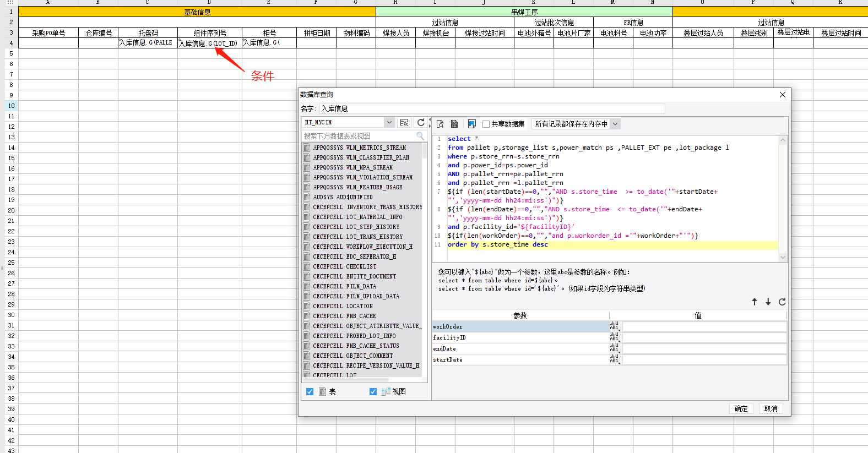This screenshot has height=453, width=868.
Task: Open value type selector for workOrder parameter
Action: 615,326
